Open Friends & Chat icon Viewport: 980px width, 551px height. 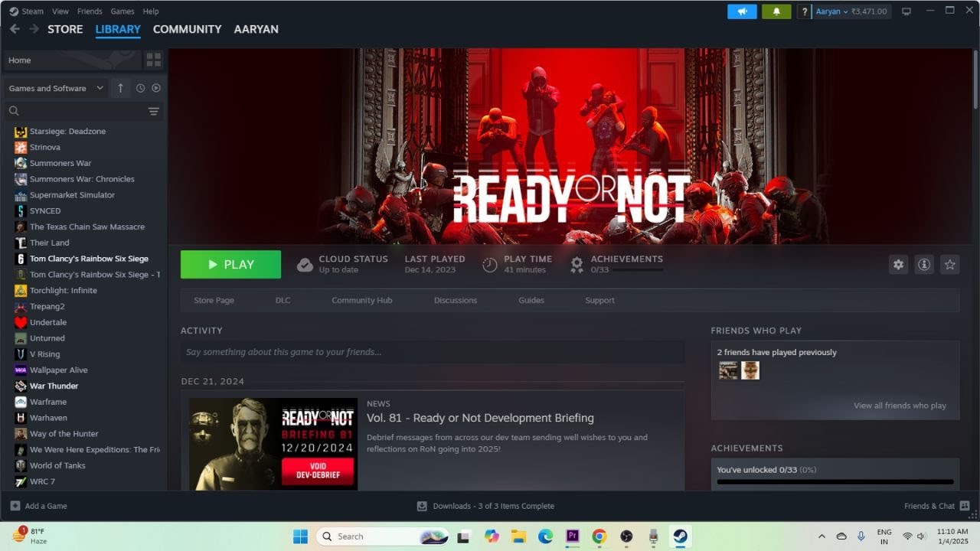(965, 506)
